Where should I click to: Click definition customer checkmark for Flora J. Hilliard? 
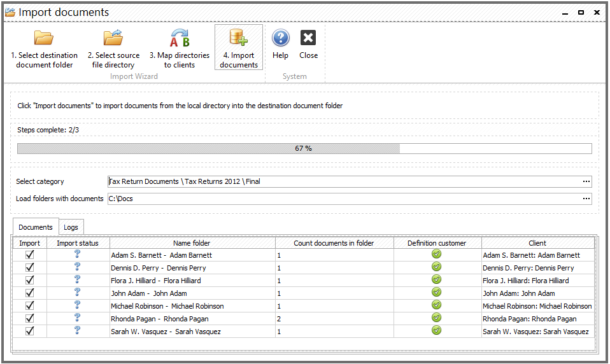[x=437, y=279]
